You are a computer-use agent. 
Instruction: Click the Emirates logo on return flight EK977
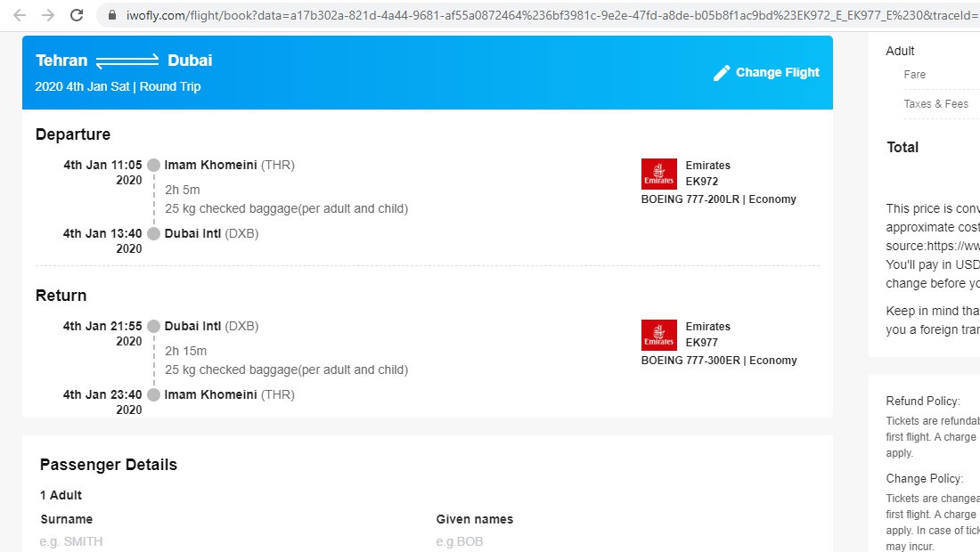(658, 335)
